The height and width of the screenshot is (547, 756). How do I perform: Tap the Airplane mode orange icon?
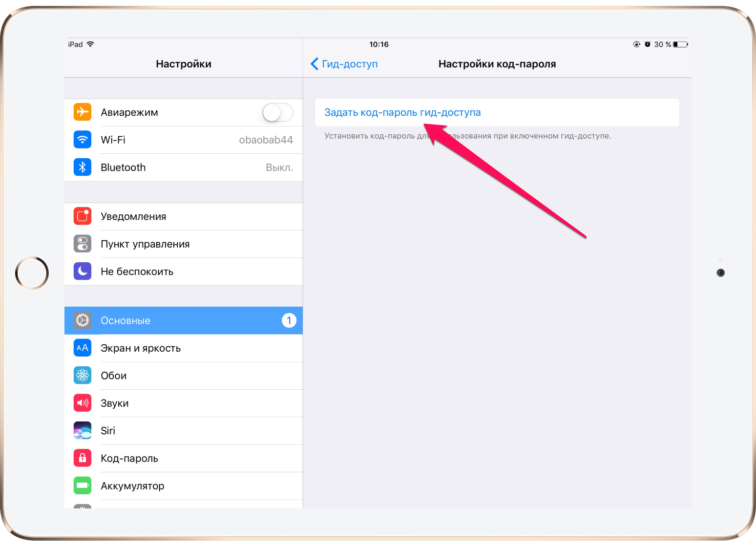tap(83, 112)
